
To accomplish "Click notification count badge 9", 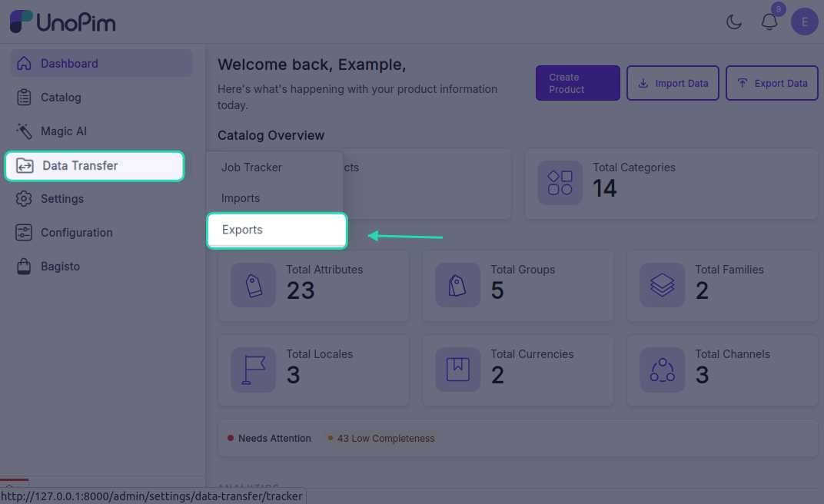I will 779,9.
